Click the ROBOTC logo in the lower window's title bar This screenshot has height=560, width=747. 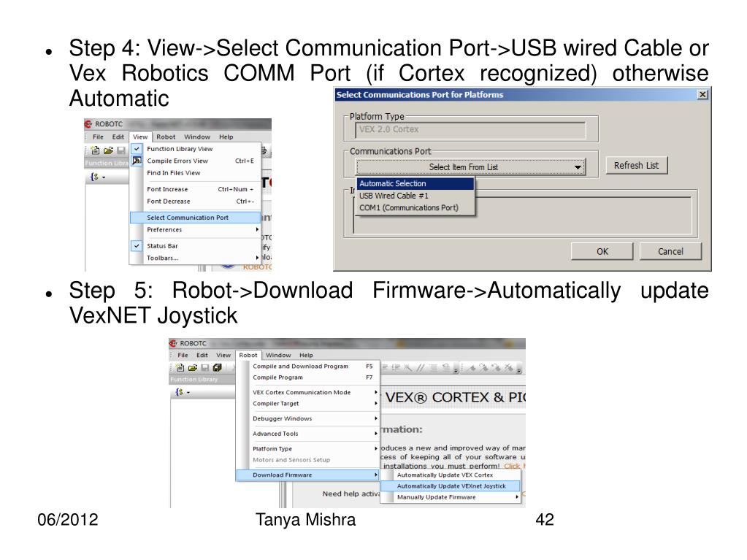[173, 343]
